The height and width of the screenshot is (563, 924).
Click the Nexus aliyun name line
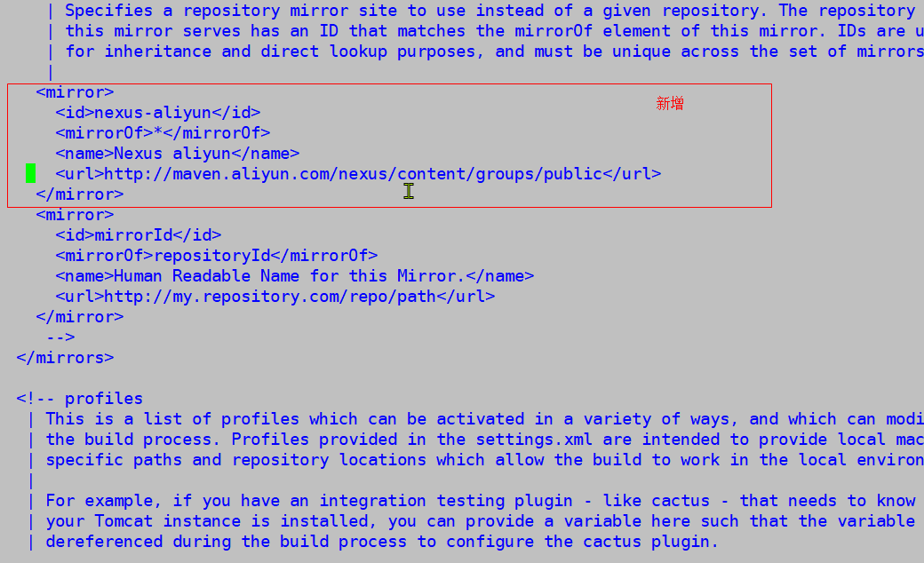178,154
